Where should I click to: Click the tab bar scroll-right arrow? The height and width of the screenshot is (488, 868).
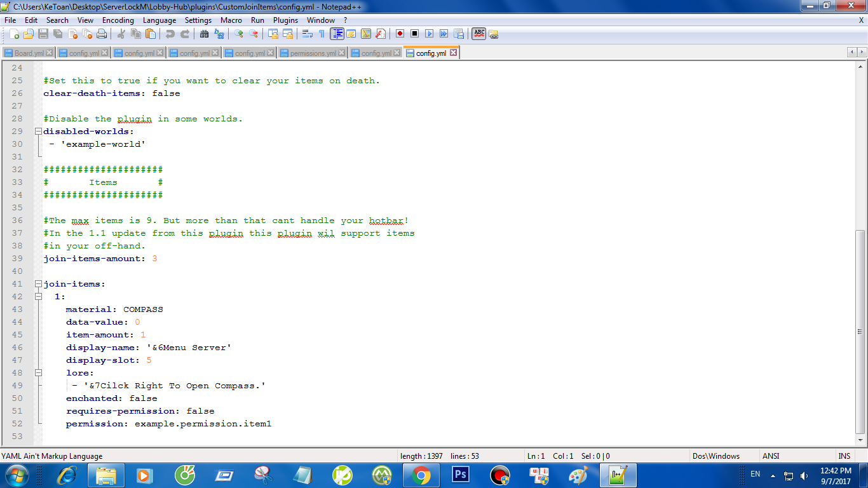coord(861,52)
